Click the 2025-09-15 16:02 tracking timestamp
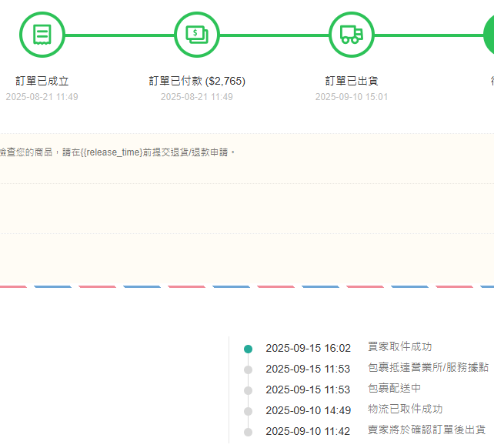494x448 pixels. [308, 348]
